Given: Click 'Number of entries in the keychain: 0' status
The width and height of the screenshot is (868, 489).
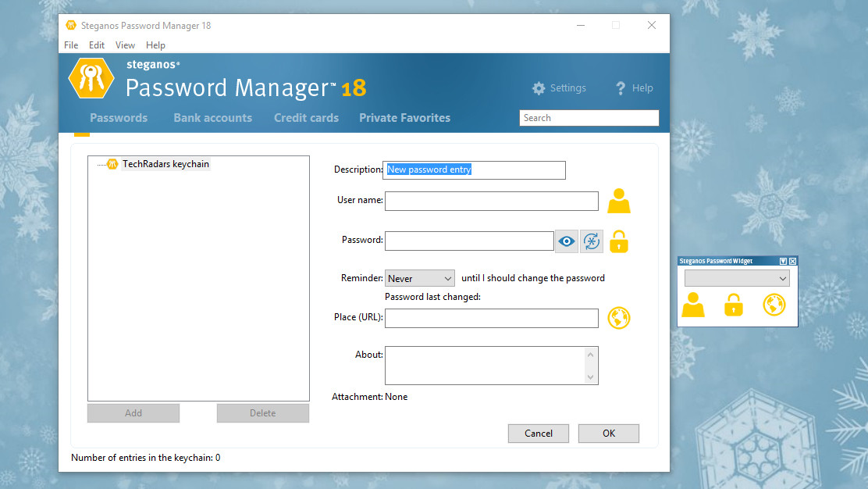Looking at the screenshot, I should 146,458.
